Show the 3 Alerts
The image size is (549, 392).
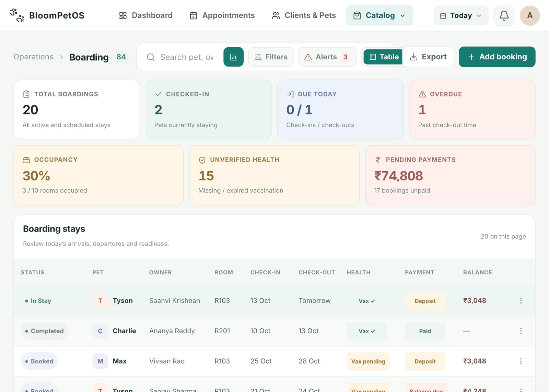327,57
